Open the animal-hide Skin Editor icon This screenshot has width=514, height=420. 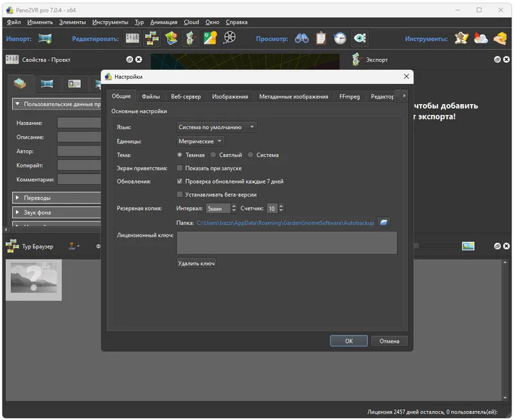coord(461,39)
